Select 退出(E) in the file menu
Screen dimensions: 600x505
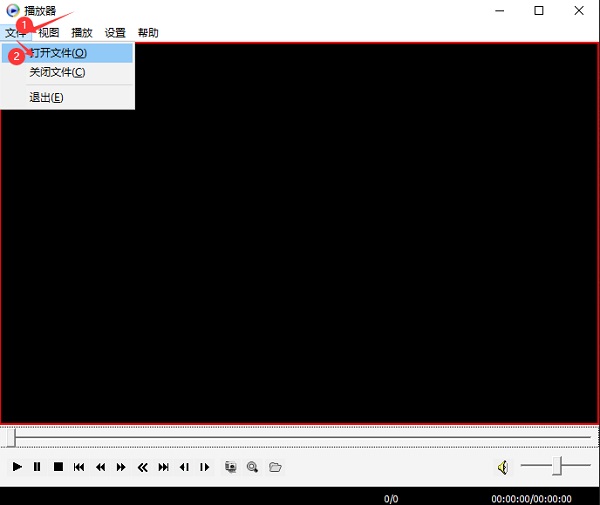(x=46, y=97)
